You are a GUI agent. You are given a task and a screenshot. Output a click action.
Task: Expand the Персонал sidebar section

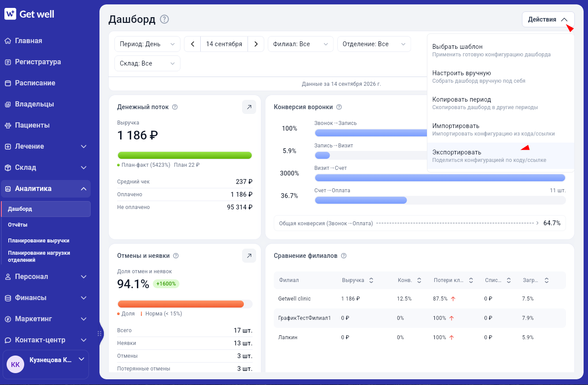pos(46,276)
